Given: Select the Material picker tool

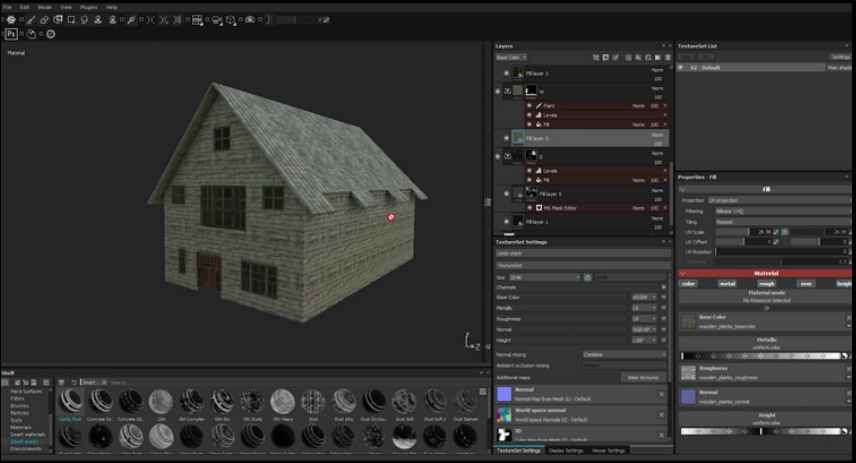Looking at the screenshot, I should click(131, 20).
